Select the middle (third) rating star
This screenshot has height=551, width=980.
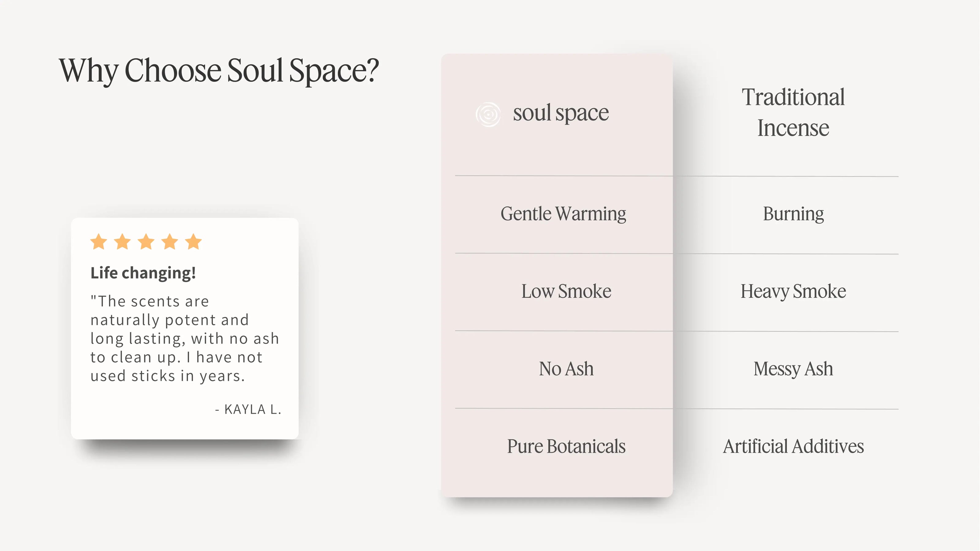click(x=146, y=242)
